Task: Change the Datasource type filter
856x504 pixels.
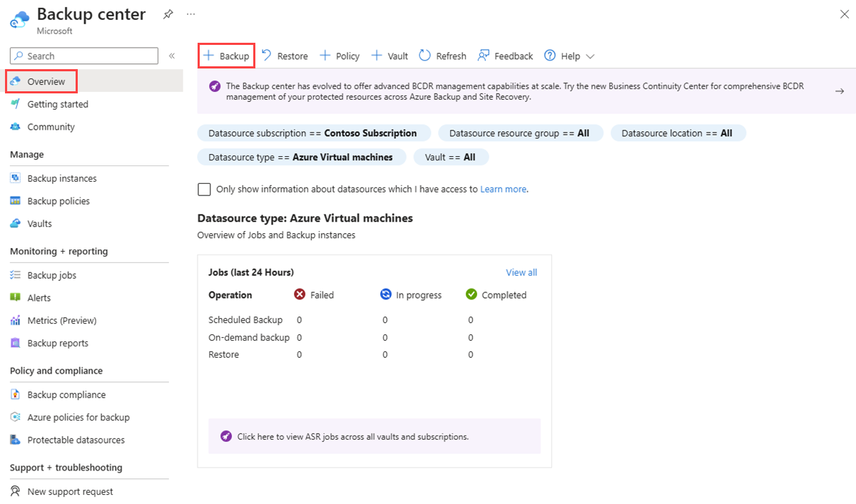Action: (301, 157)
